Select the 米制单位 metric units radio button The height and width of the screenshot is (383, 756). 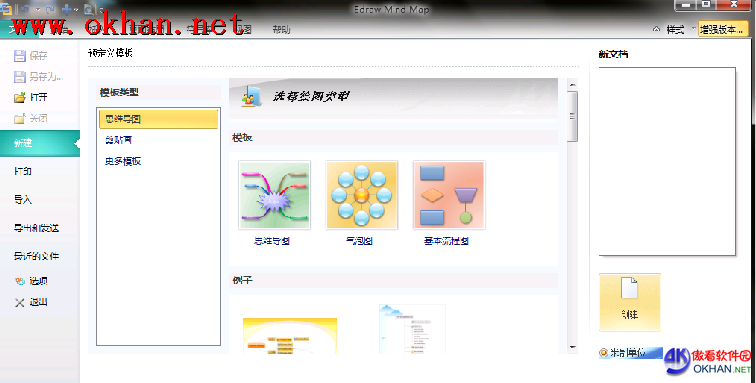(x=604, y=353)
